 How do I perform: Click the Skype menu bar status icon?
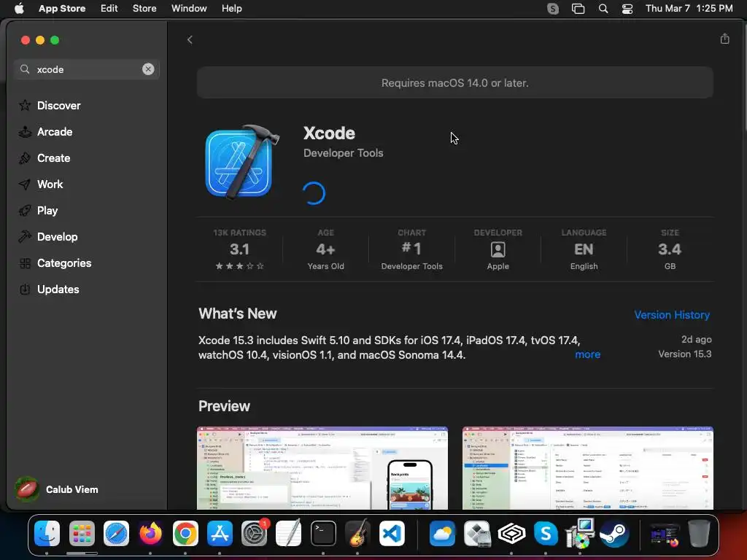553,9
